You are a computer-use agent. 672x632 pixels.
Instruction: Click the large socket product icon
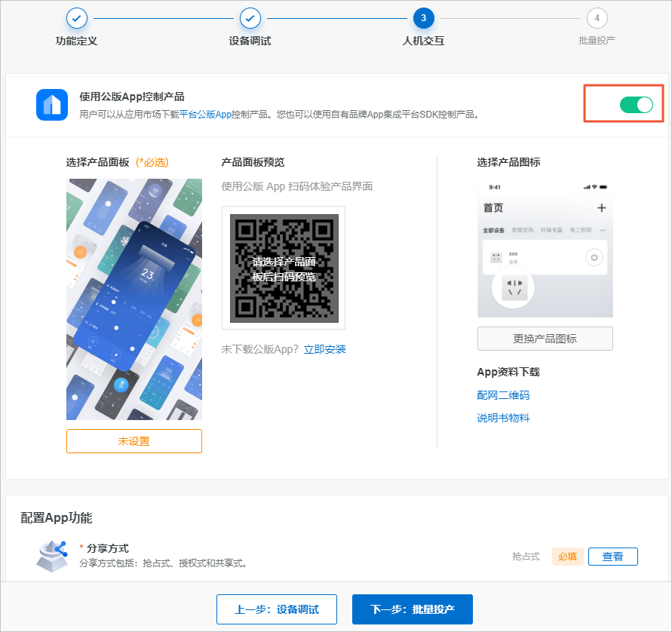pyautogui.click(x=514, y=287)
